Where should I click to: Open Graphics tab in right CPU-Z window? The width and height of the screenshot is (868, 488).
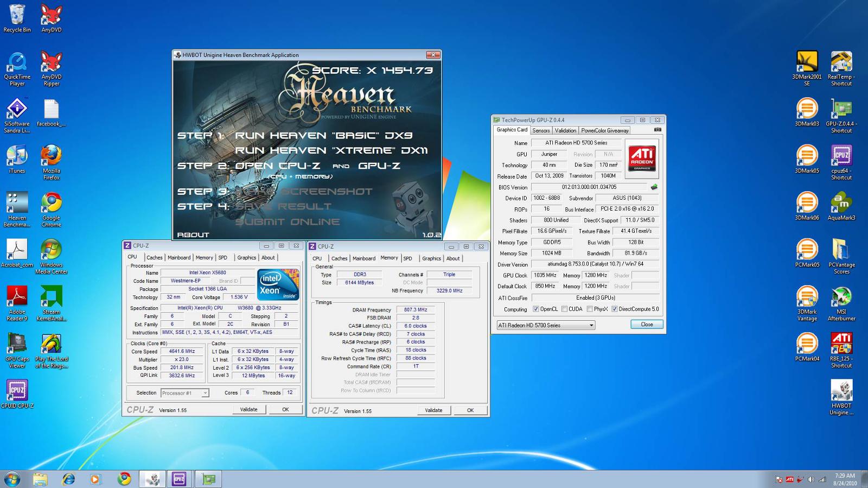431,258
